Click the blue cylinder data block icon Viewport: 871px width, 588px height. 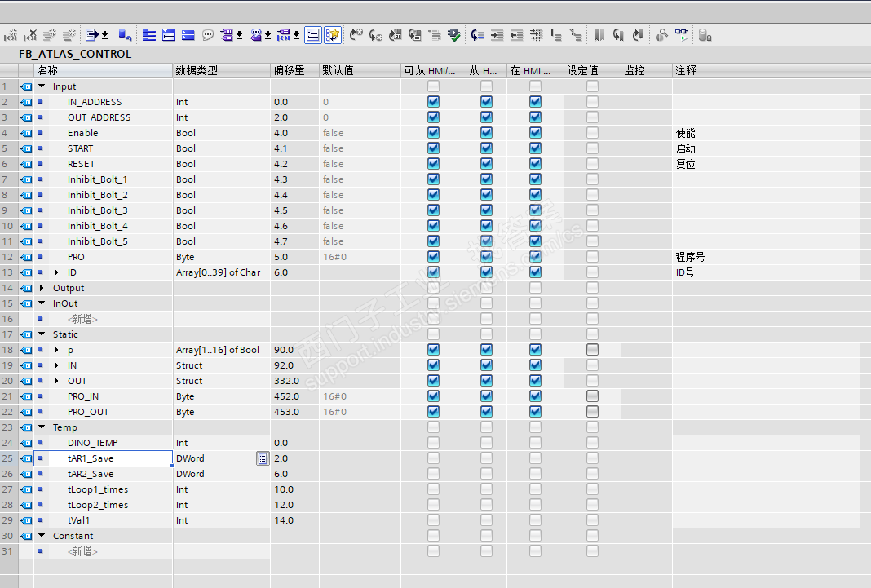click(x=124, y=35)
